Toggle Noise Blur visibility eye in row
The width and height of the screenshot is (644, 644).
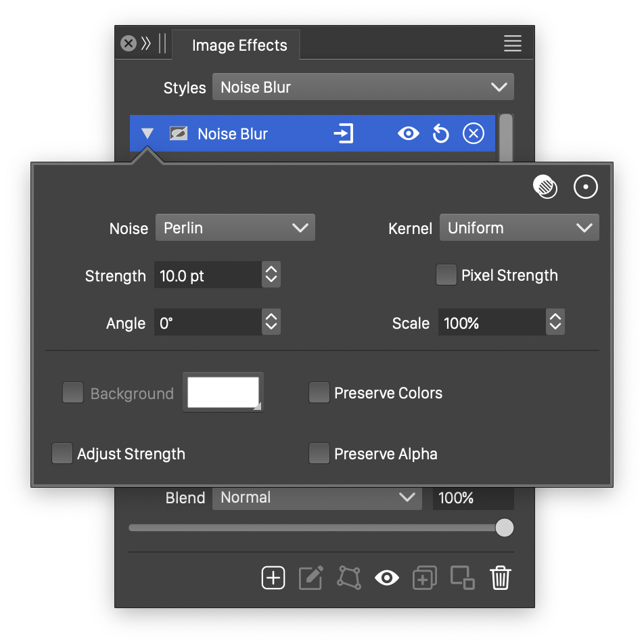click(408, 134)
